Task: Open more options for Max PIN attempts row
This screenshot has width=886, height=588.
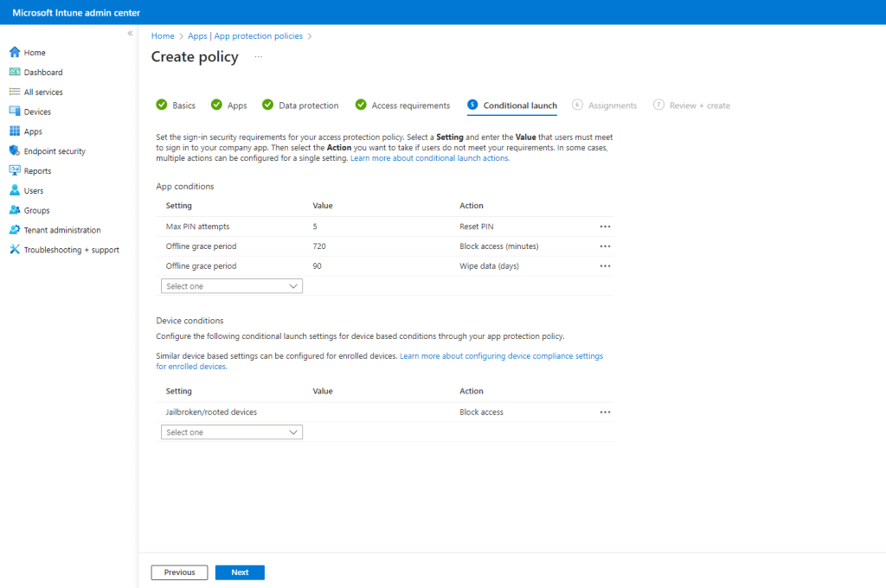Action: click(x=605, y=227)
